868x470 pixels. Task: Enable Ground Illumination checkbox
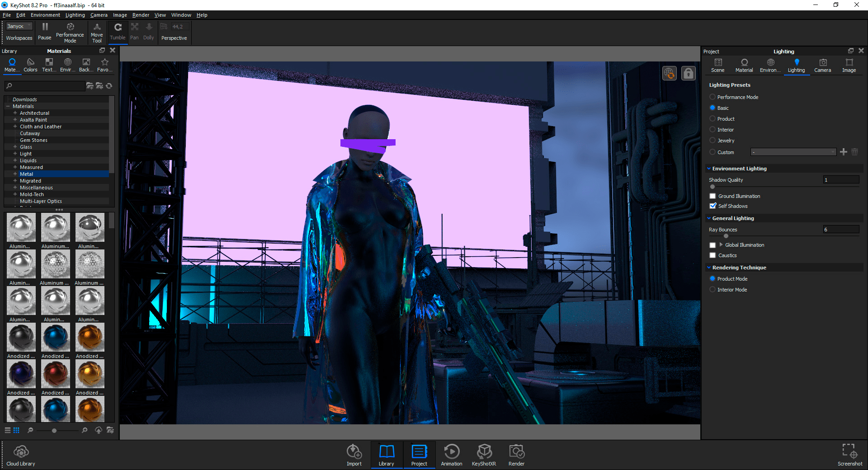click(713, 196)
